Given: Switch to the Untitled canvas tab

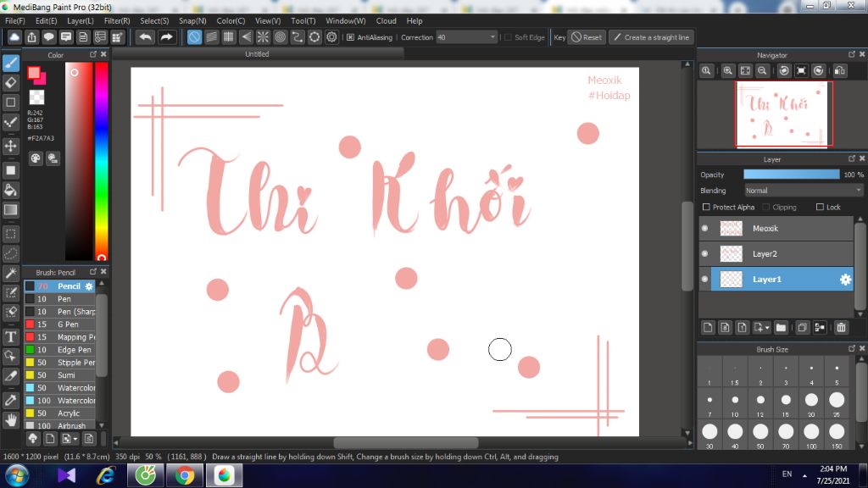Looking at the screenshot, I should click(258, 53).
